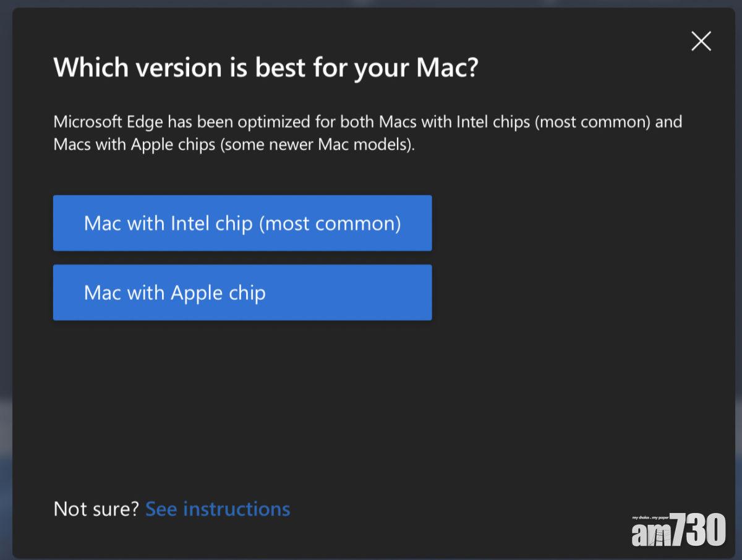Click 'Intel chips' in the description paragraph
Viewport: 742px width, 560px height.
[493, 122]
